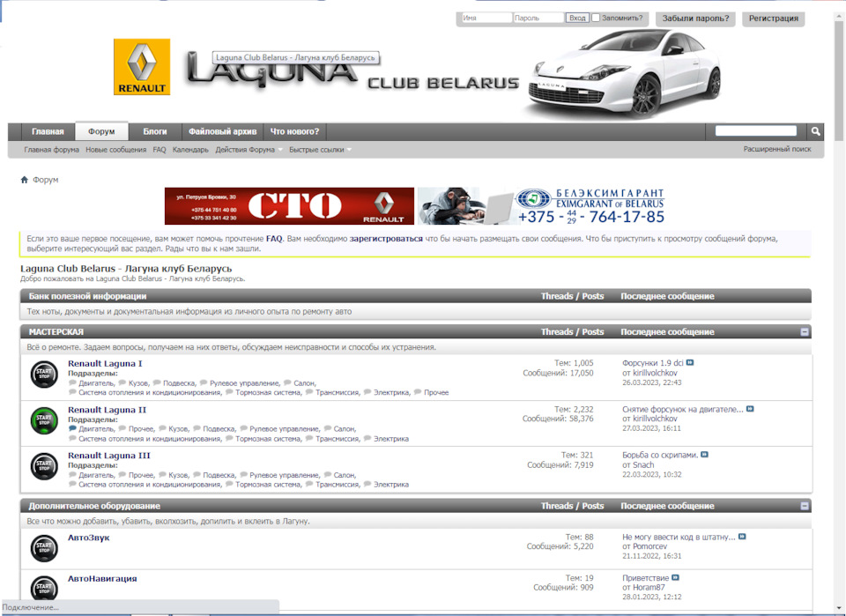The image size is (846, 616).
Task: Open the Renault Laguna I forum
Action: click(105, 364)
